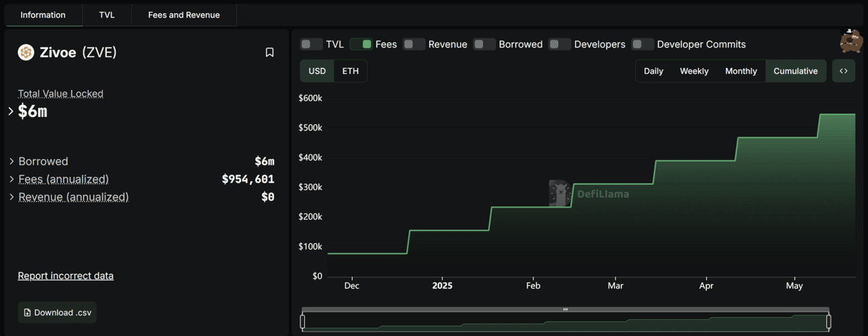Grab the left range slider handle
This screenshot has width=868, height=336.
click(x=302, y=322)
